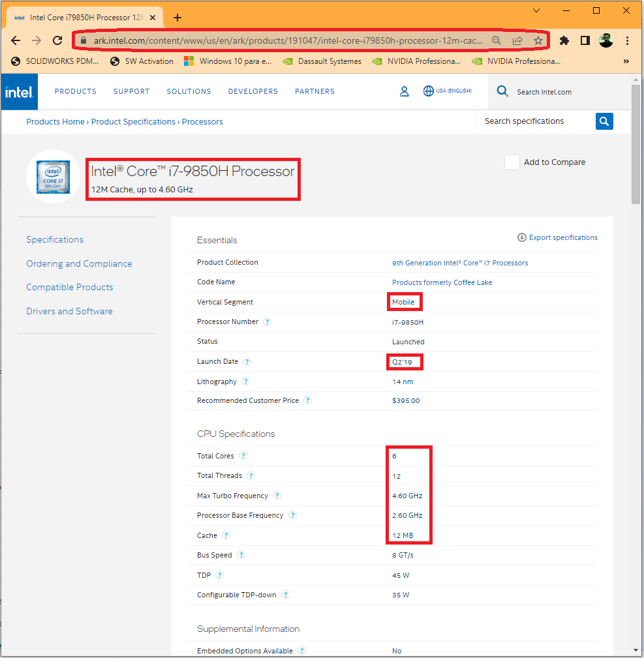The image size is (644, 658).
Task: Jump to Ordering and Compliance section
Action: (79, 263)
